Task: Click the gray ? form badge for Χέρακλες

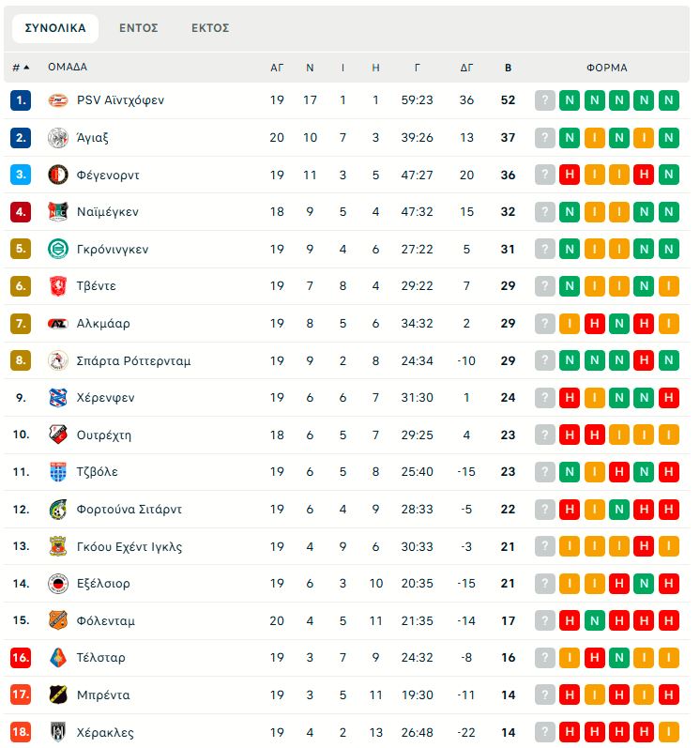Action: pyautogui.click(x=545, y=732)
